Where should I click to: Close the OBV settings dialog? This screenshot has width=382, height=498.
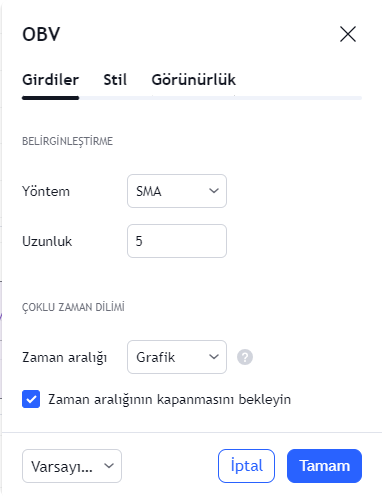(348, 34)
